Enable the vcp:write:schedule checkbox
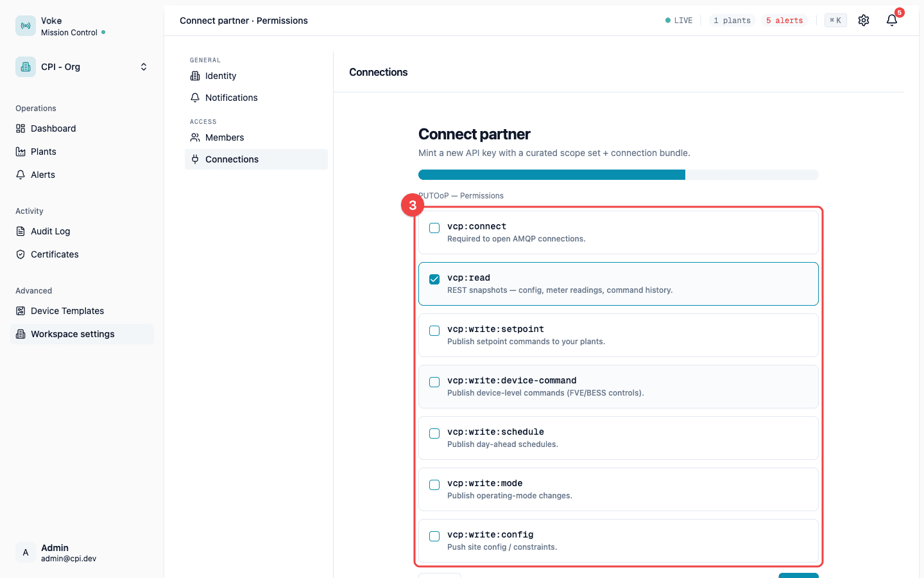This screenshot has width=924, height=578. 434,433
